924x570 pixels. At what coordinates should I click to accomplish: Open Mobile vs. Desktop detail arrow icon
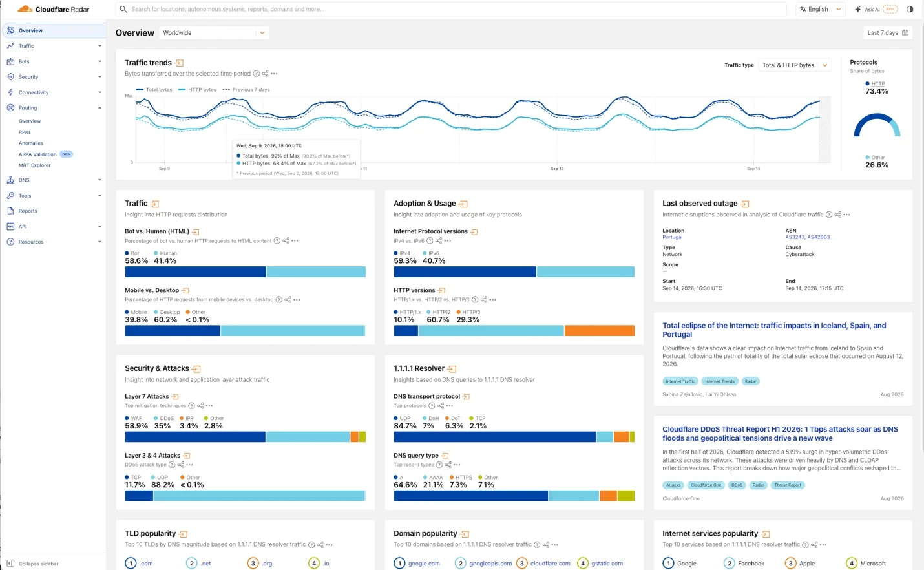click(185, 291)
